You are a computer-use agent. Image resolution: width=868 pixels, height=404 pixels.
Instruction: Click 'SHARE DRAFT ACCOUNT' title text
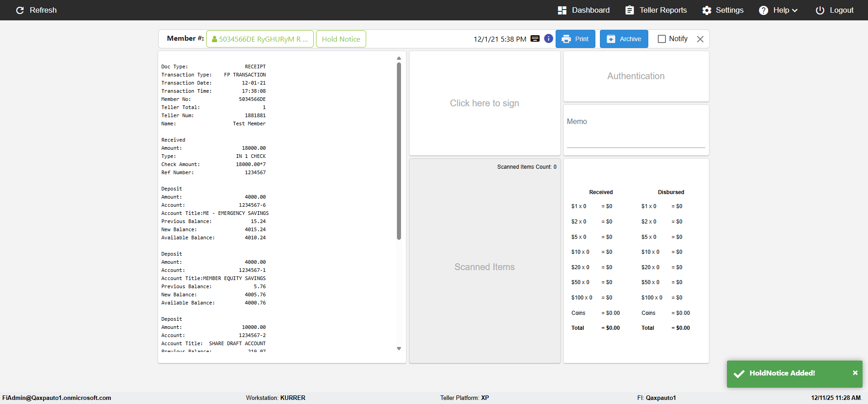(x=237, y=344)
